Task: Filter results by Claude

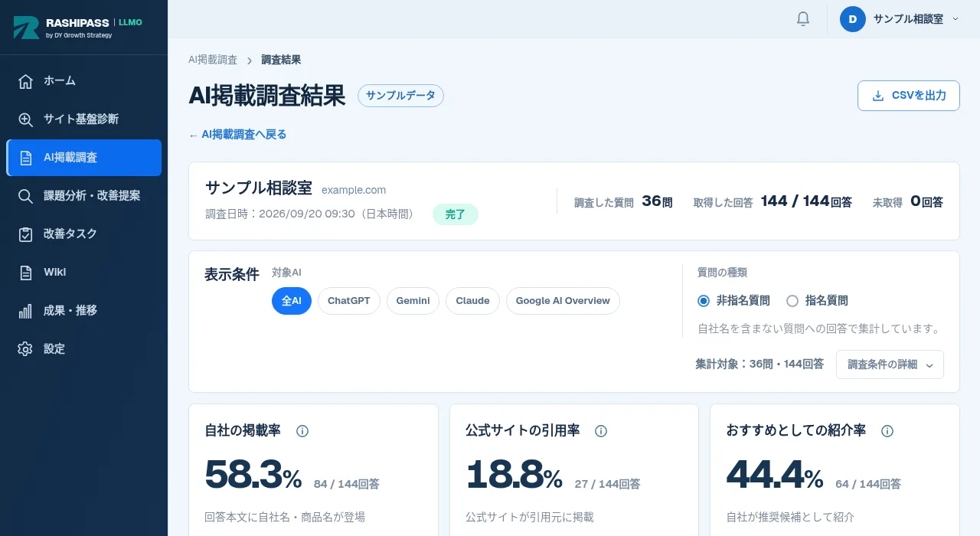Action: (x=473, y=301)
